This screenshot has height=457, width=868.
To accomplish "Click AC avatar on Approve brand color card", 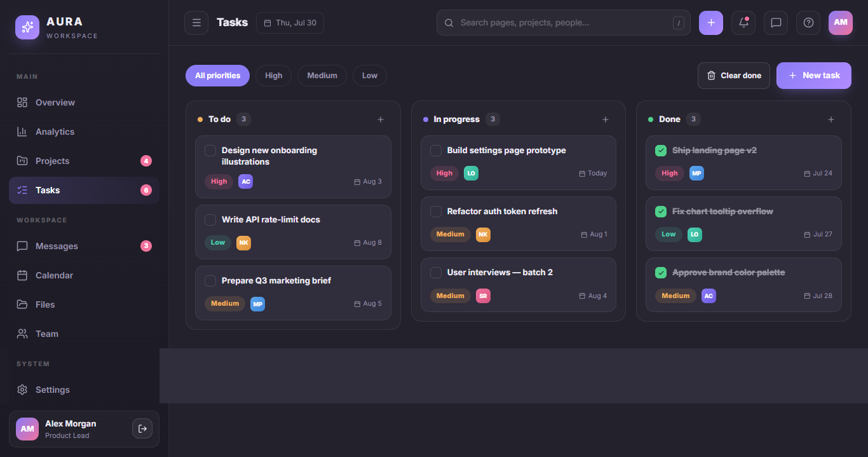I will (x=709, y=296).
